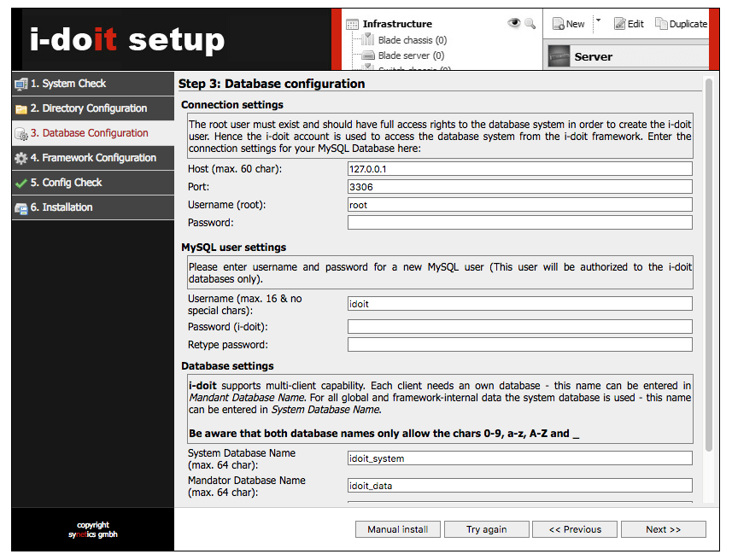Click the Blade chassis icon
The width and height of the screenshot is (732, 560).
click(x=368, y=39)
